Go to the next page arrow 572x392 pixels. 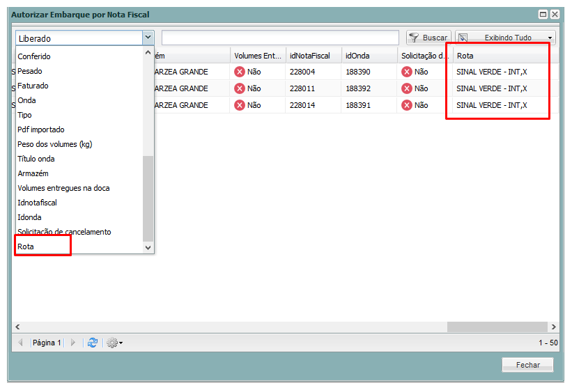73,343
